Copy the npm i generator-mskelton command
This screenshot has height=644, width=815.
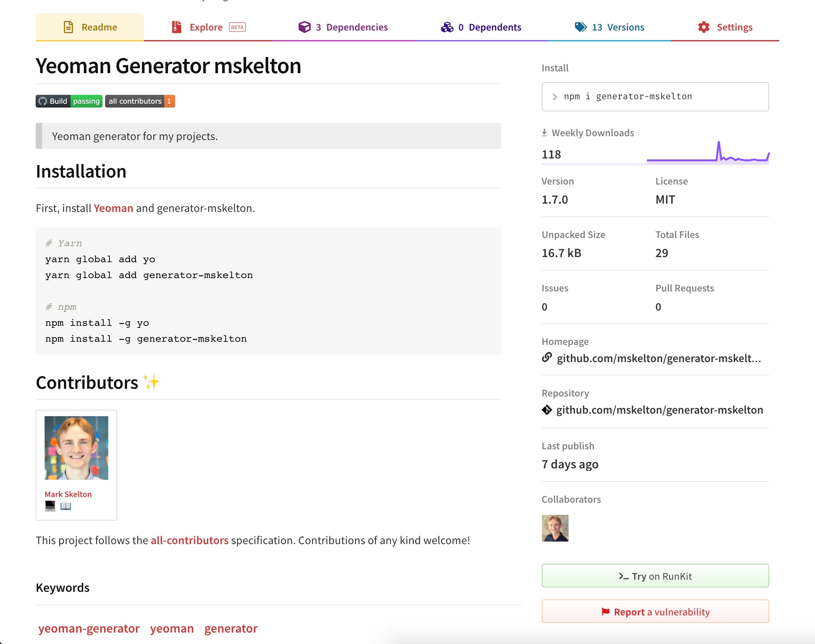[655, 96]
